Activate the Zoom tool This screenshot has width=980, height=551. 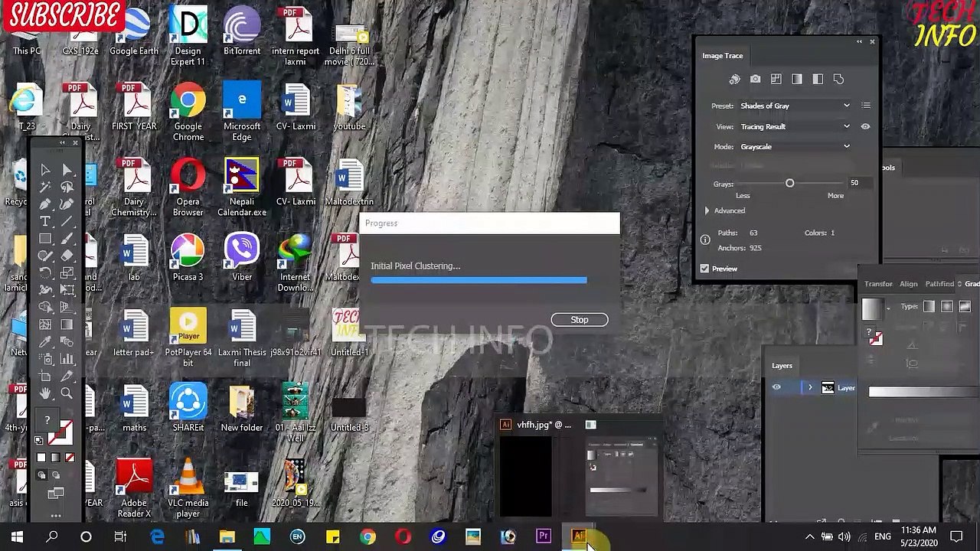tap(67, 393)
